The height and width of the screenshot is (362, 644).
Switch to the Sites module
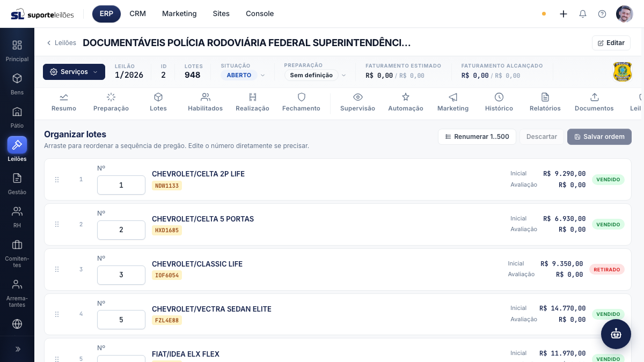pyautogui.click(x=221, y=14)
